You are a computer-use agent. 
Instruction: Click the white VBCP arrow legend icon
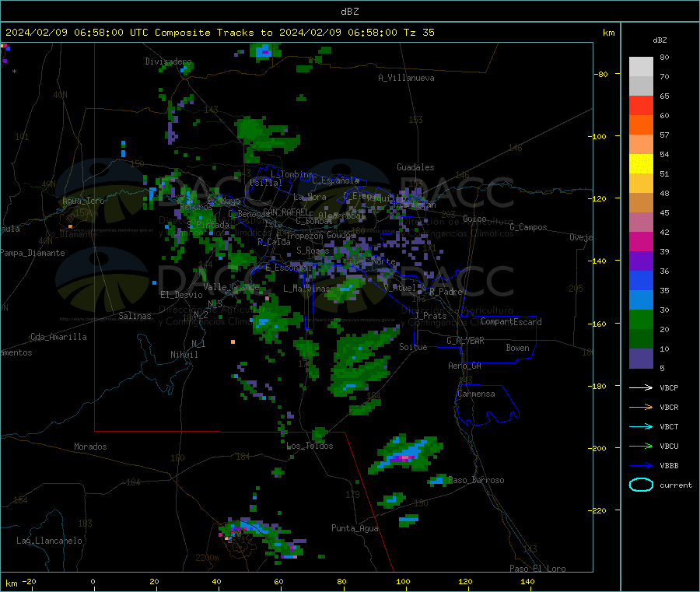point(641,387)
